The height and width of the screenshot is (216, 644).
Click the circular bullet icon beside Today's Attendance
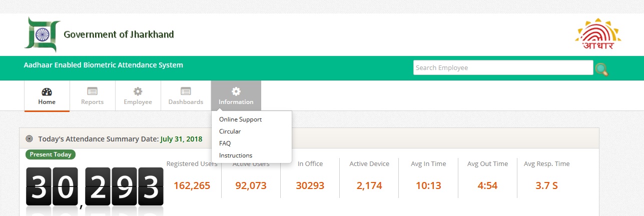[29, 139]
